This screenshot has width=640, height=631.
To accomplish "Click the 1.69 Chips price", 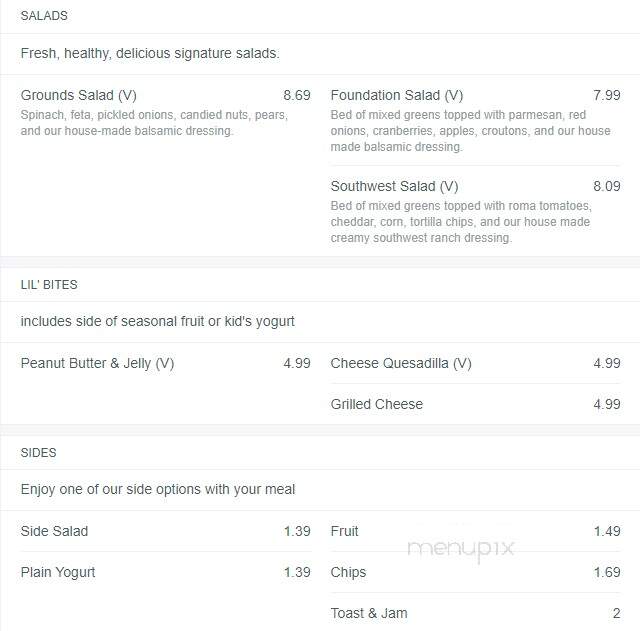I will 607,572.
